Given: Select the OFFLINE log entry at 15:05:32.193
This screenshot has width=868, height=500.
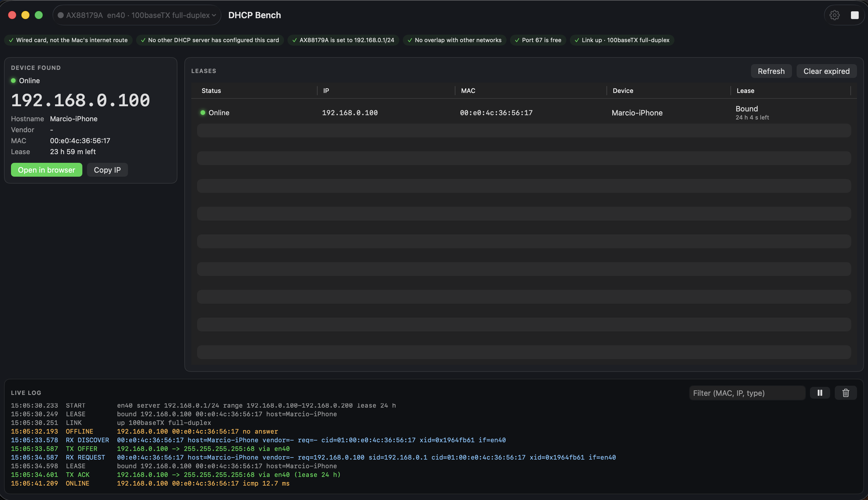Looking at the screenshot, I should coord(144,431).
